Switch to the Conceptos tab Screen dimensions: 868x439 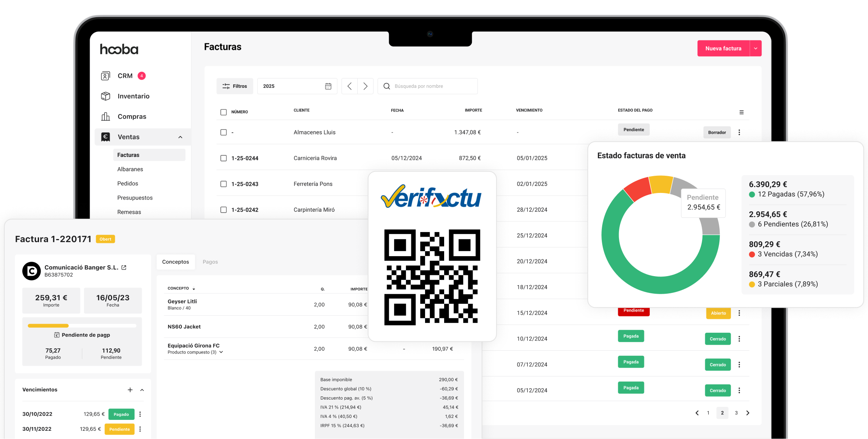[x=176, y=262]
